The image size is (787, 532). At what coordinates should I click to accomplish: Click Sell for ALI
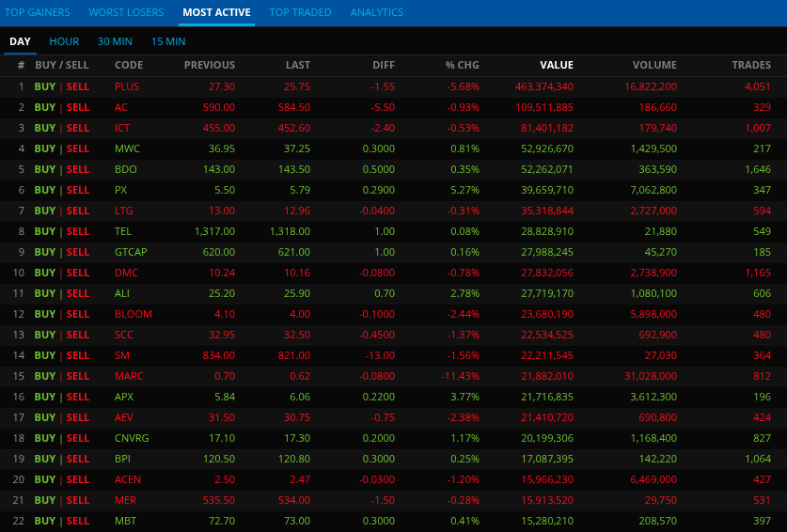click(78, 293)
